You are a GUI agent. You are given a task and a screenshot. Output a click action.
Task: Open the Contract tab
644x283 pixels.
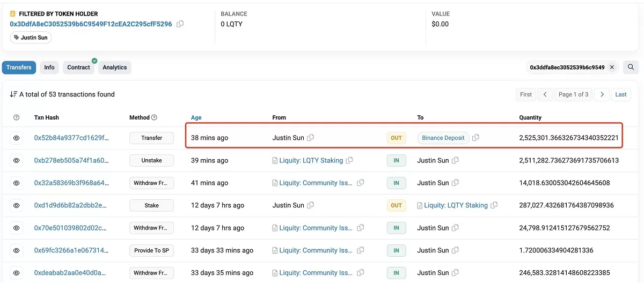[78, 68]
